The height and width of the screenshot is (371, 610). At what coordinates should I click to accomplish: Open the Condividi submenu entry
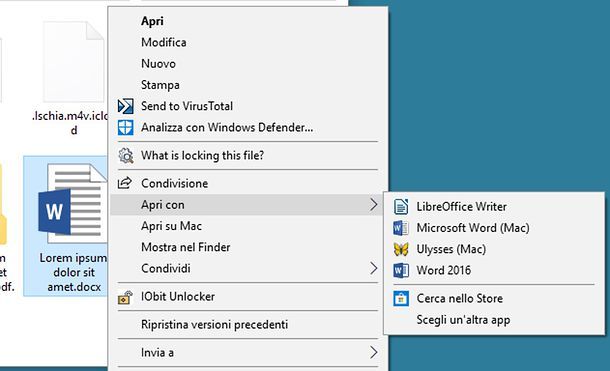tap(248, 268)
